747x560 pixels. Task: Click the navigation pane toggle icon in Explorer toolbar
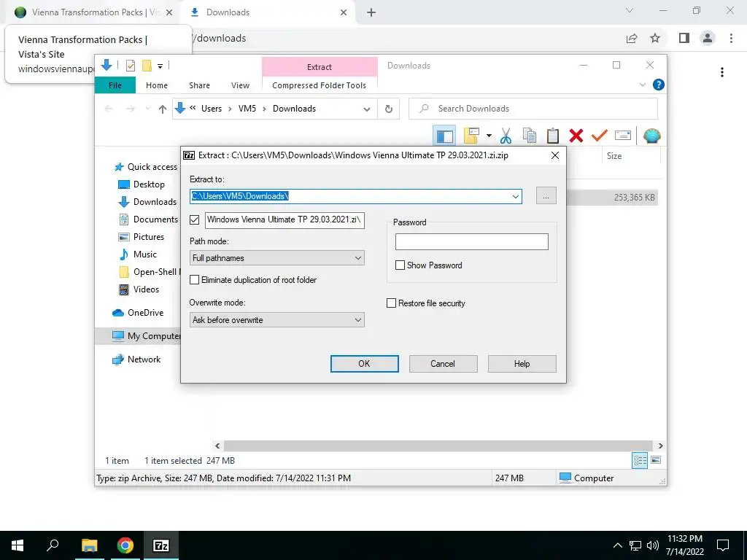444,136
